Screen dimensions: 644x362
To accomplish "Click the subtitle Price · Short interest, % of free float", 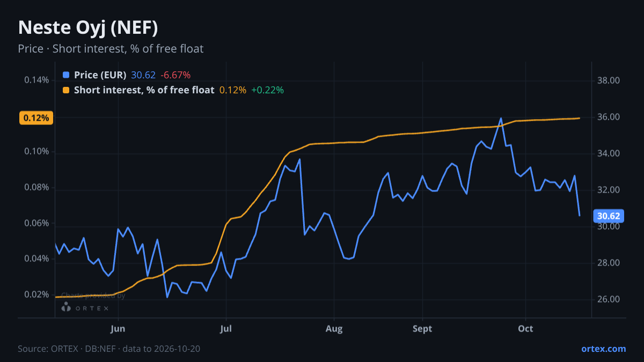I will point(111,49).
